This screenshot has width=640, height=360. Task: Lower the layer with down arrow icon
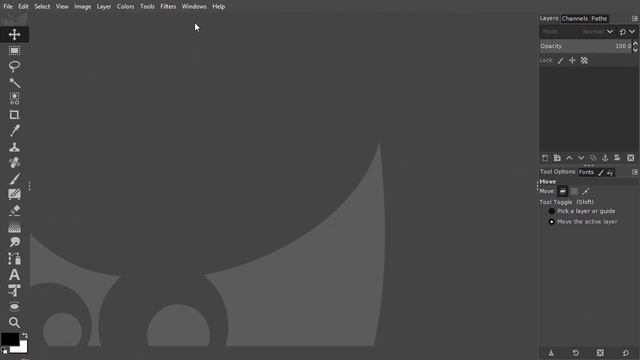pyautogui.click(x=581, y=158)
